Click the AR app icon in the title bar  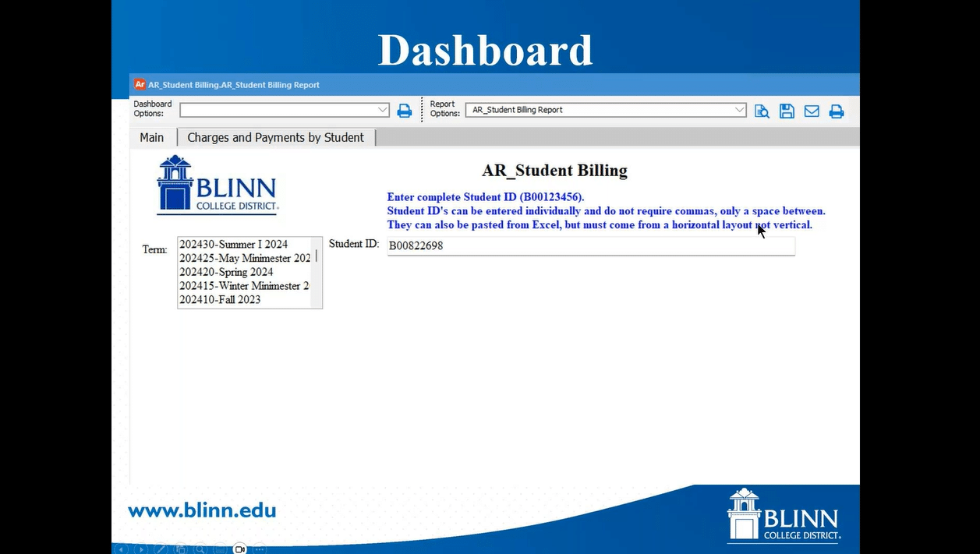[140, 84]
